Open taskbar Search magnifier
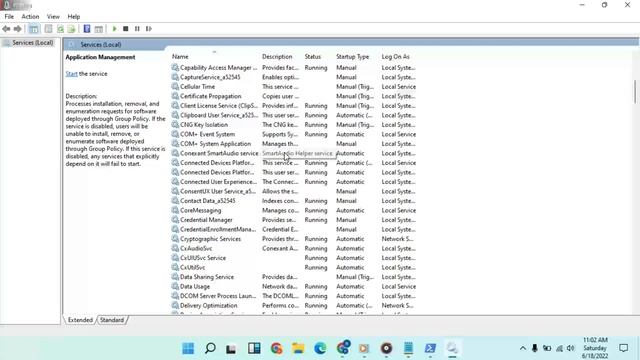Image resolution: width=640 pixels, height=360 pixels. tap(210, 348)
